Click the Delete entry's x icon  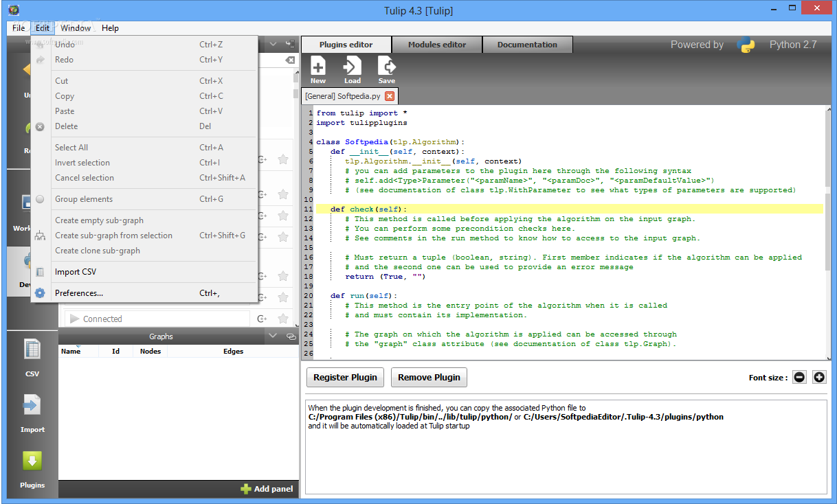click(40, 126)
